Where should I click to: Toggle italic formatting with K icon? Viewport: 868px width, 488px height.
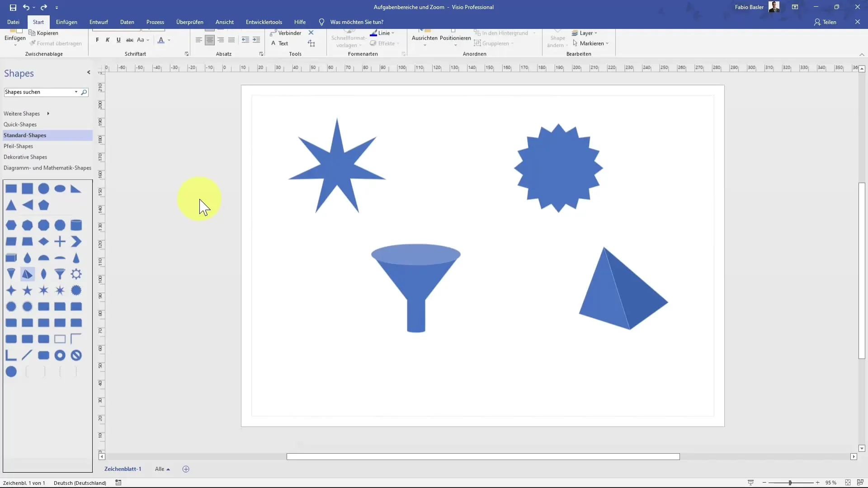tap(107, 40)
